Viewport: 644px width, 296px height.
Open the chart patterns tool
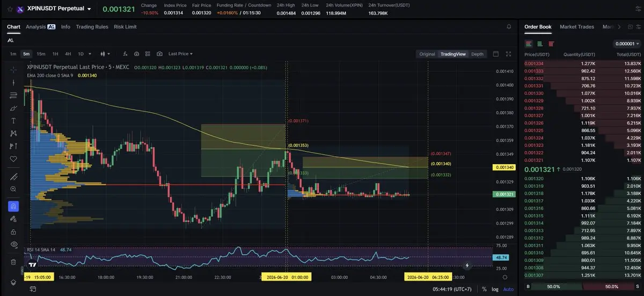click(13, 134)
